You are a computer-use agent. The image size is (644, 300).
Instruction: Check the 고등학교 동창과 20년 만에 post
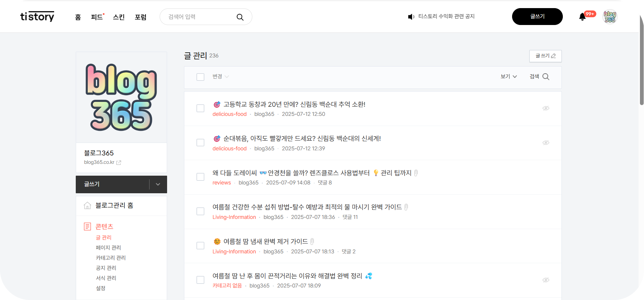click(200, 108)
